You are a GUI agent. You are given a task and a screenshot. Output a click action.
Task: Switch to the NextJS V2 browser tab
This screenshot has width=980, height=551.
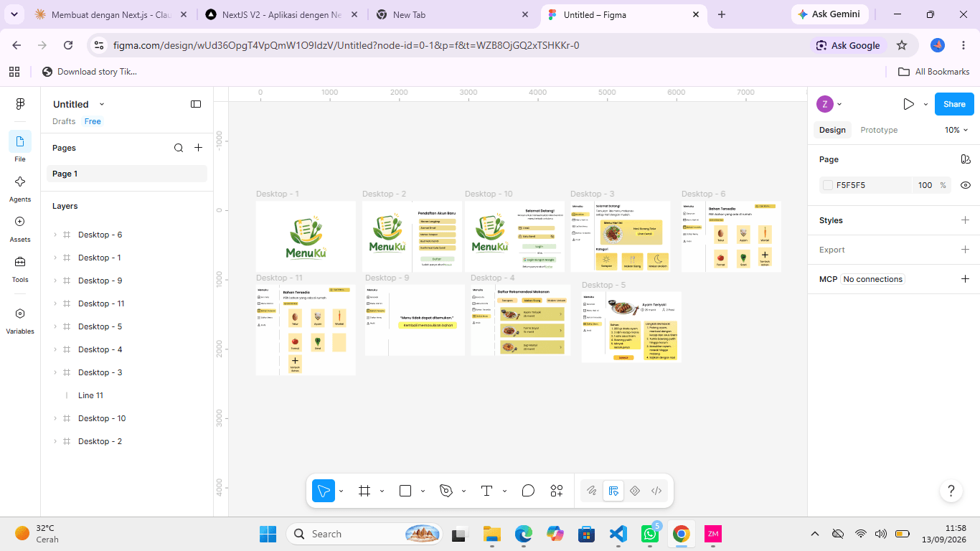pyautogui.click(x=281, y=14)
